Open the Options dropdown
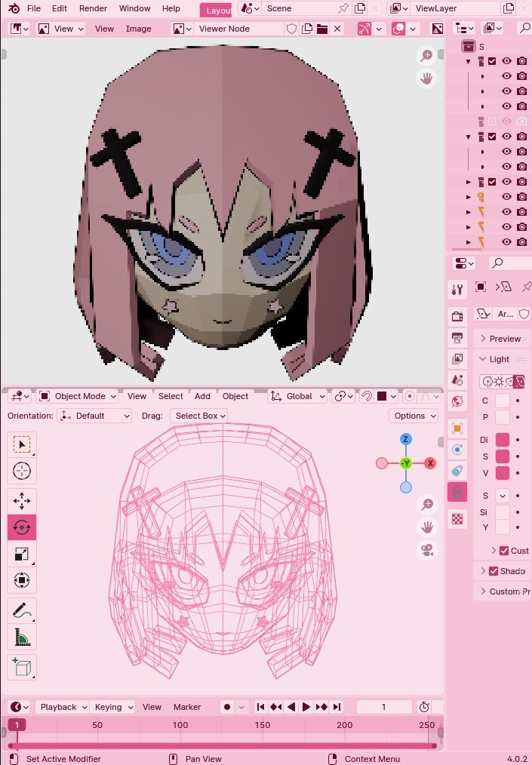Image resolution: width=532 pixels, height=765 pixels. (414, 416)
